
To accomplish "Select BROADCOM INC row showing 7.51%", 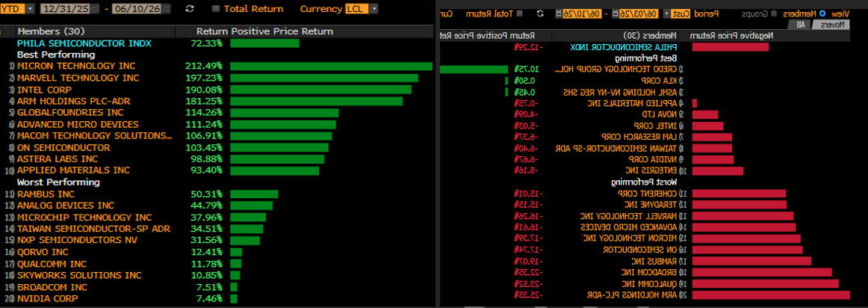I will pyautogui.click(x=217, y=287).
